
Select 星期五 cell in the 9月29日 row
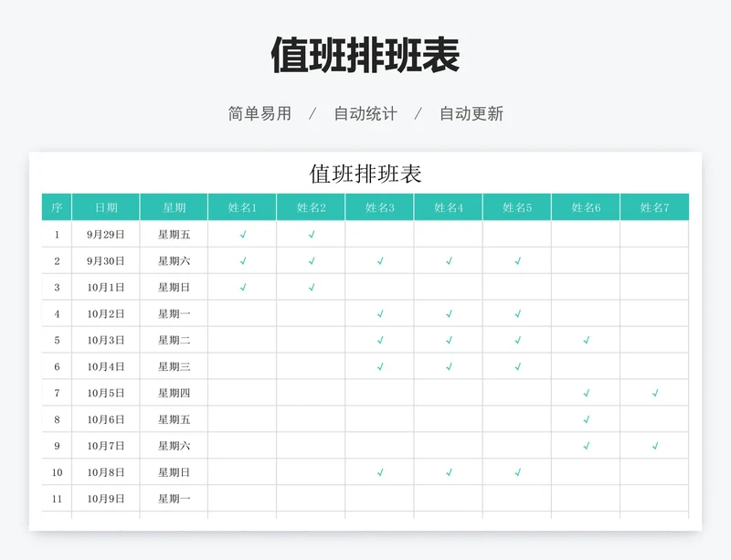tap(174, 235)
